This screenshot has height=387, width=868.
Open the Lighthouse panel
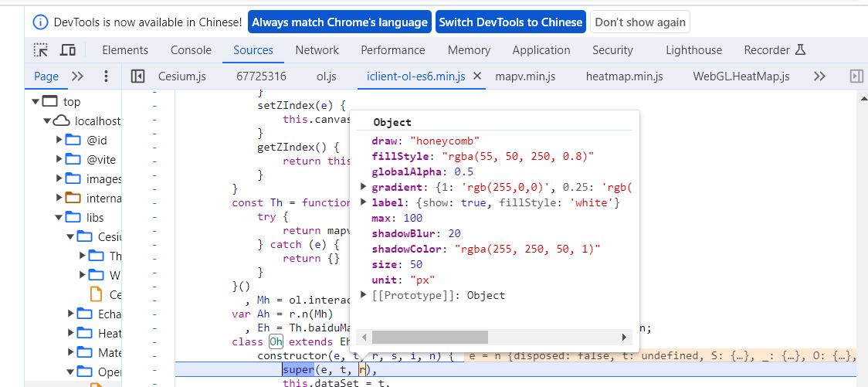[x=694, y=50]
